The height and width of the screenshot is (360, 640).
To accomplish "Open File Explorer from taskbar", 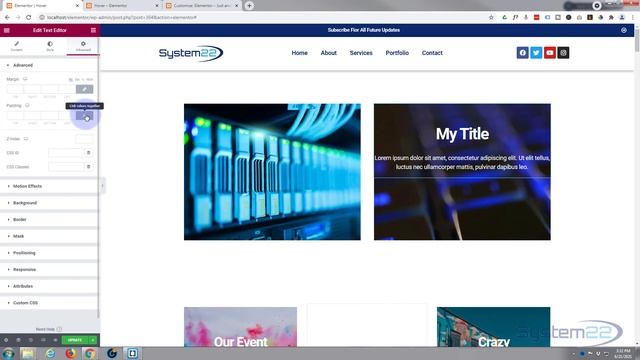I will [28, 353].
